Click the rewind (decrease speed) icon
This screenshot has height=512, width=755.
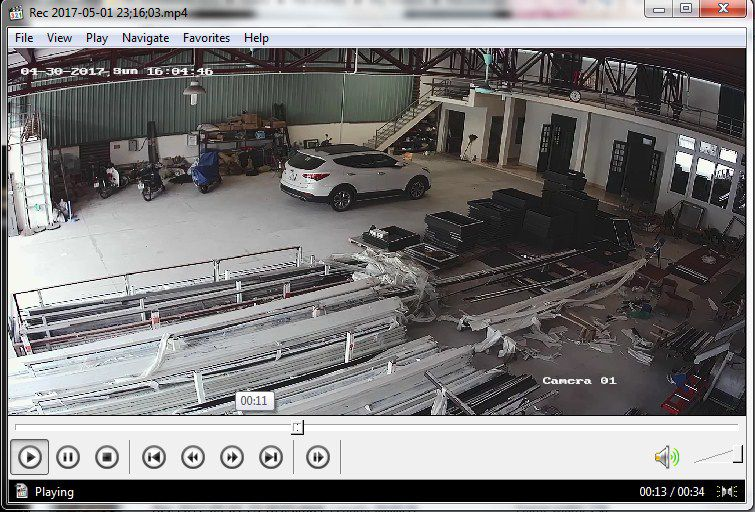point(192,458)
